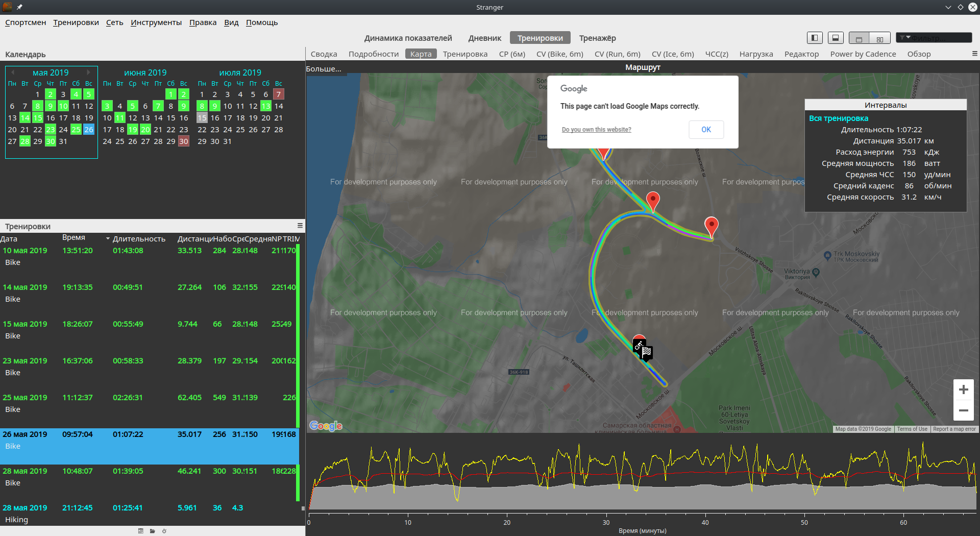This screenshot has width=980, height=536.
Task: Open the Тренировки list panel menu icon
Action: coord(300,226)
